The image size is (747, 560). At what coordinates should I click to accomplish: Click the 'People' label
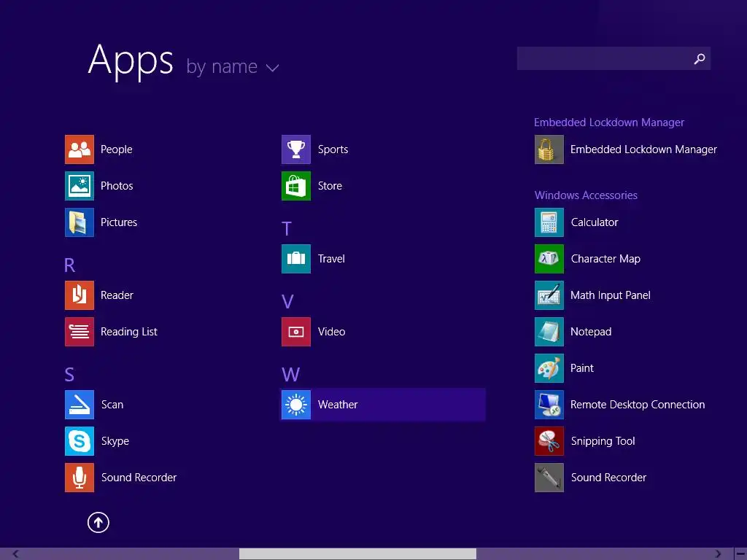[x=116, y=149]
